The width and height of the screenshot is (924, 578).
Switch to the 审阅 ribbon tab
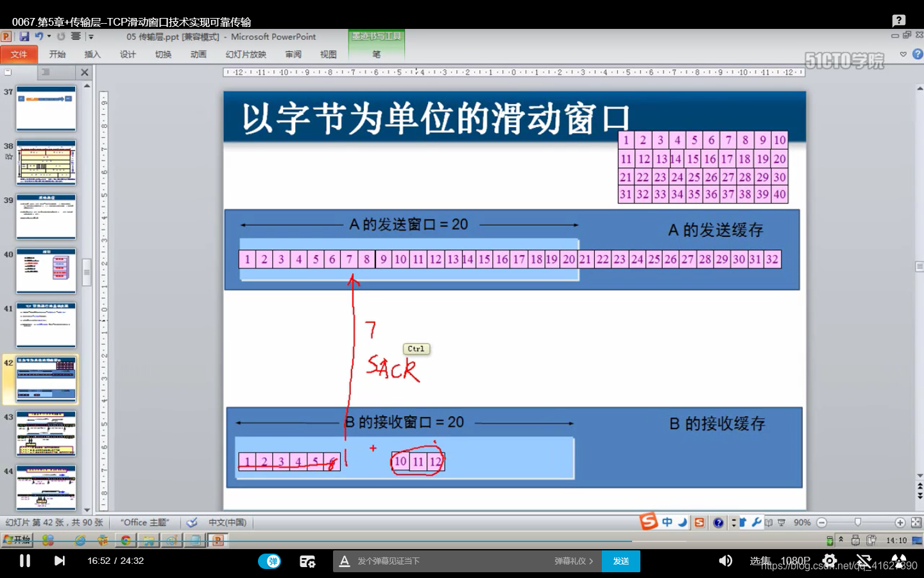tap(293, 55)
